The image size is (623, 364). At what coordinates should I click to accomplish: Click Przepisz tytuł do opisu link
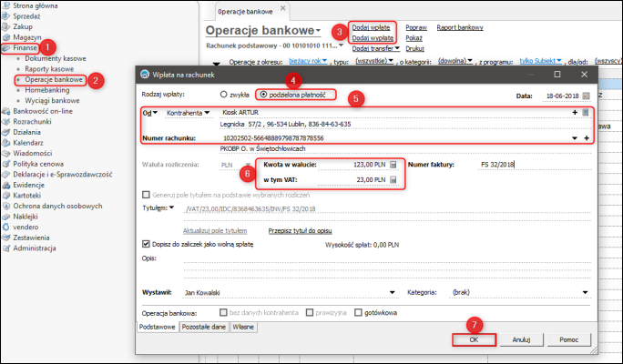click(x=300, y=230)
